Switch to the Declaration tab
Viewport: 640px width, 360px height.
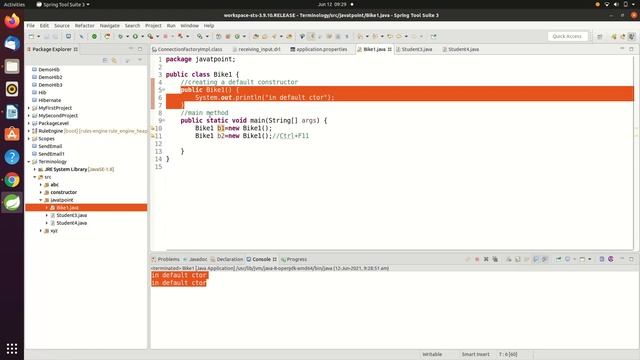point(227,259)
